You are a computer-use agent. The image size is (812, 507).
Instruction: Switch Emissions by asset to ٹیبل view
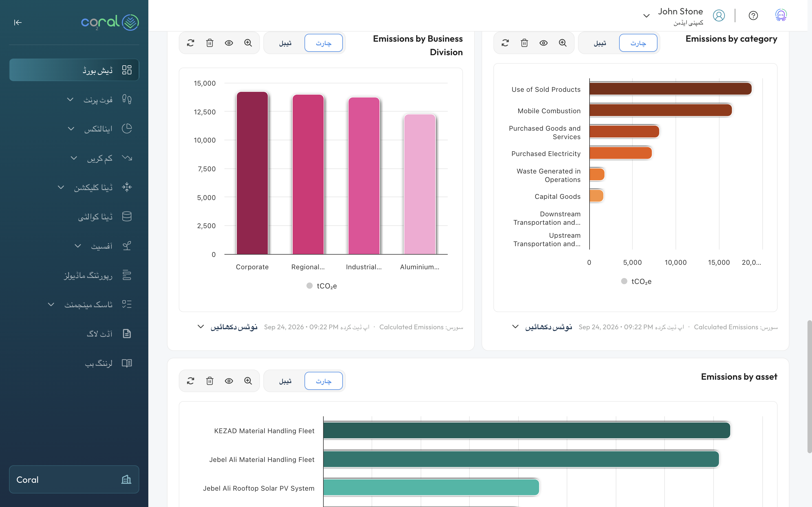pyautogui.click(x=285, y=381)
